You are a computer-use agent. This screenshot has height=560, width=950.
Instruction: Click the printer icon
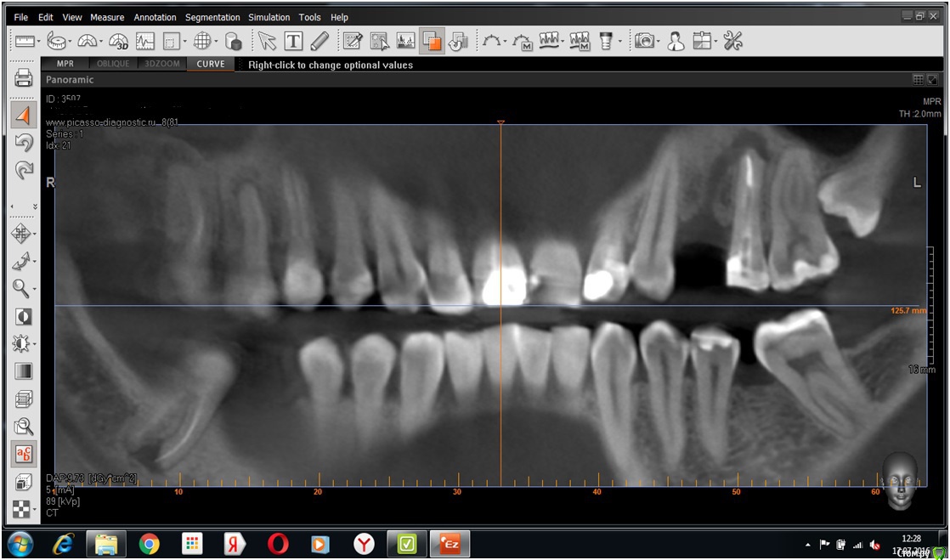pyautogui.click(x=24, y=80)
